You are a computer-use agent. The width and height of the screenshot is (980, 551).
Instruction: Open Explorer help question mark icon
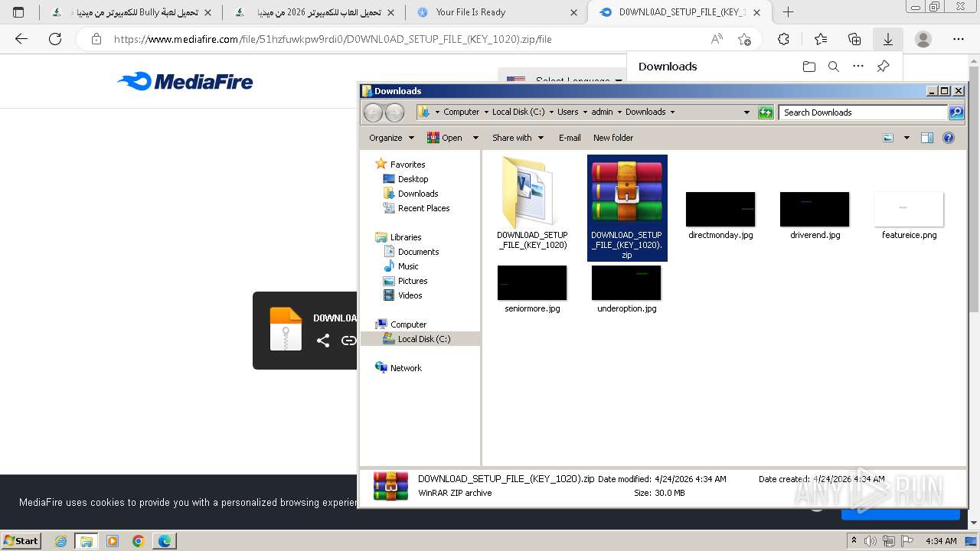click(x=949, y=138)
